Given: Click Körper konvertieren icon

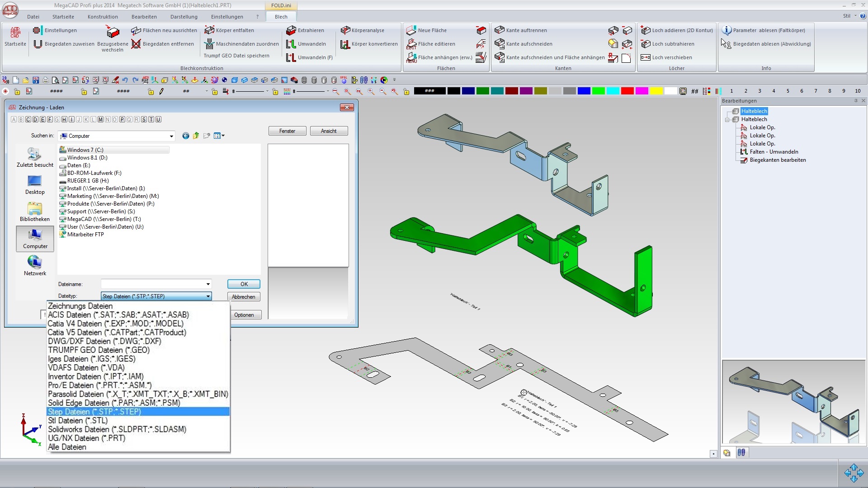Looking at the screenshot, I should point(345,44).
